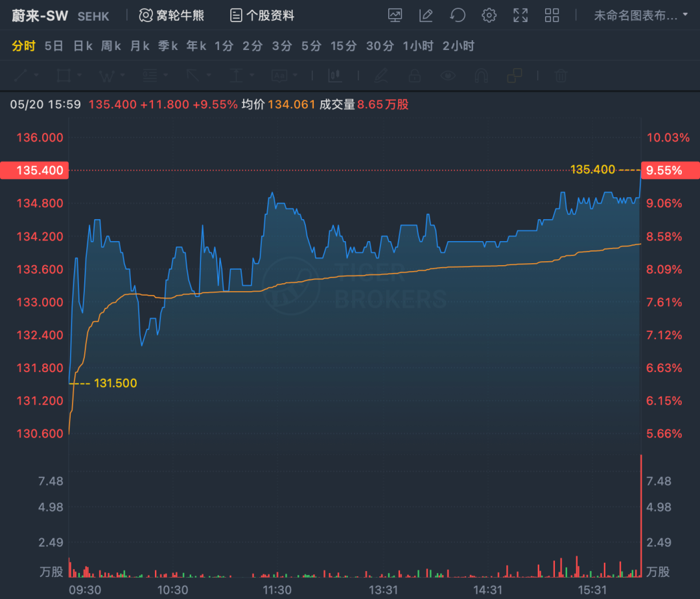Expand the arrow tool dropdown arrow
This screenshot has height=599, width=700.
coord(209,75)
